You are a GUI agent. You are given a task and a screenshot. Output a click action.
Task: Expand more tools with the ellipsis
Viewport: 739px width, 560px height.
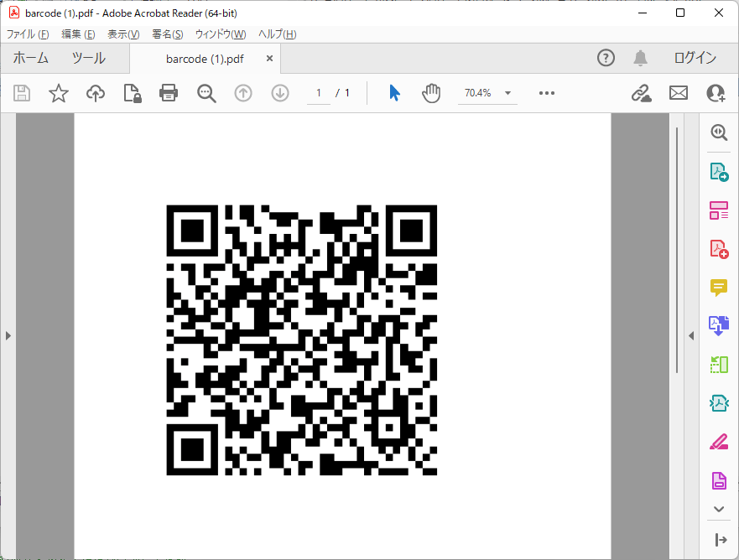pyautogui.click(x=547, y=93)
